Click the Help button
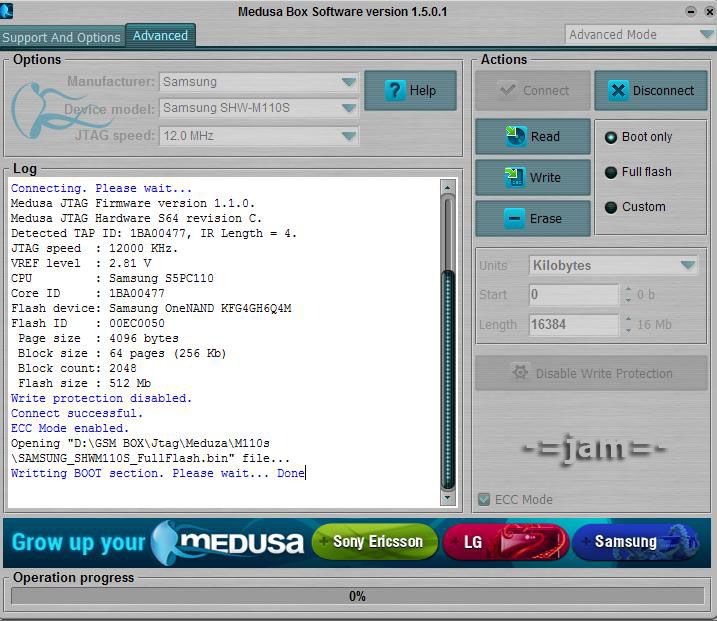The image size is (717, 621). pos(410,91)
